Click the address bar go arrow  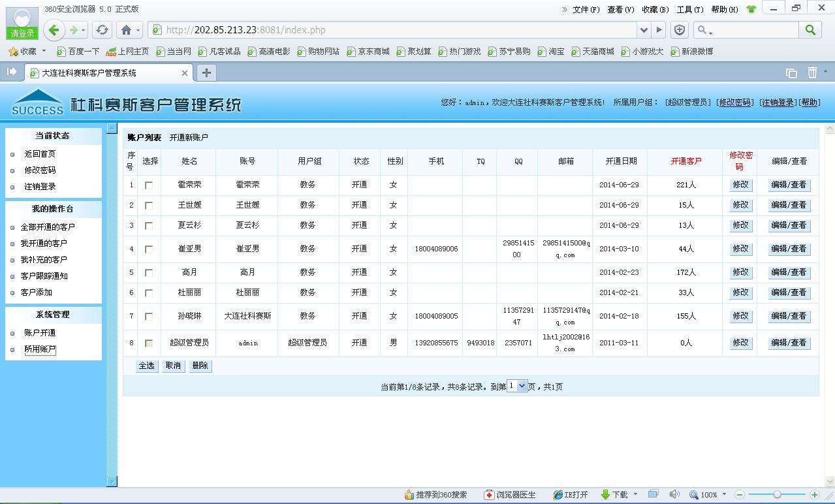point(659,30)
